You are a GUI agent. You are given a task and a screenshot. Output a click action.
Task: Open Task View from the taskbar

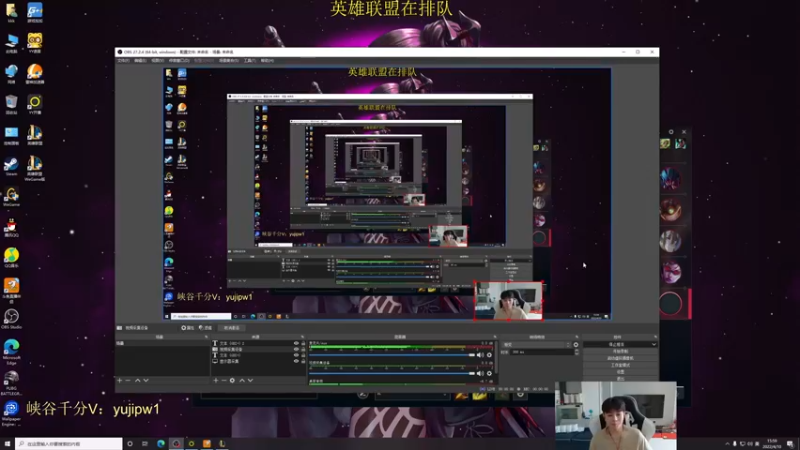click(x=145, y=444)
